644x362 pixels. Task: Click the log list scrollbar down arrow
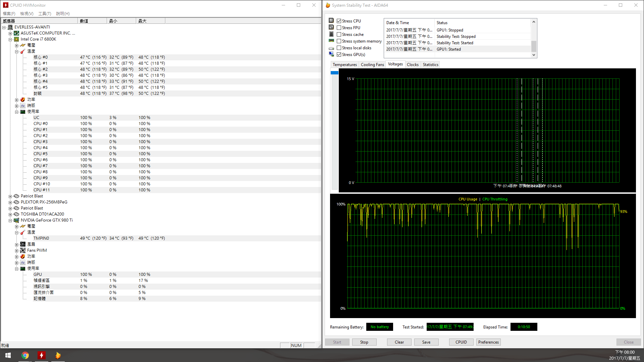(534, 55)
